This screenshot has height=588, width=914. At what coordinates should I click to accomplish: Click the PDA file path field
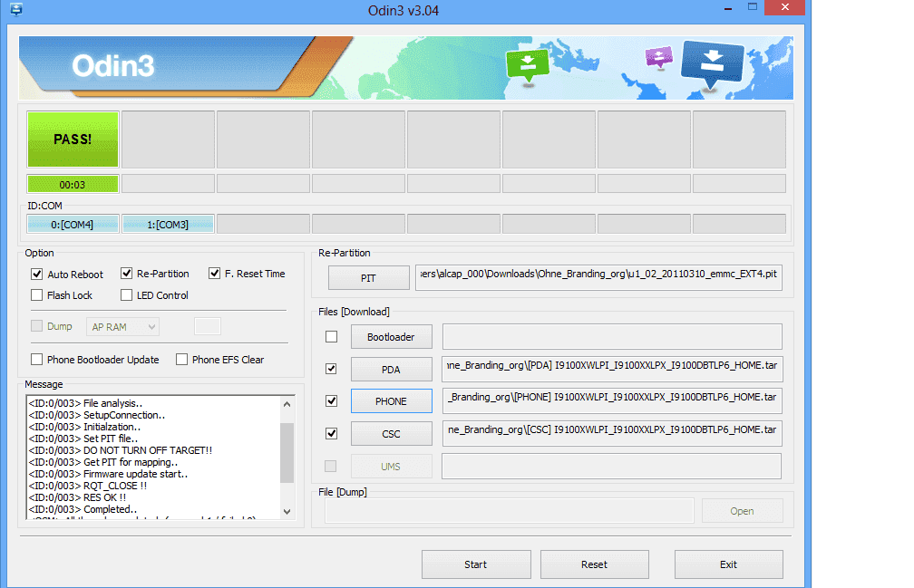point(612,369)
